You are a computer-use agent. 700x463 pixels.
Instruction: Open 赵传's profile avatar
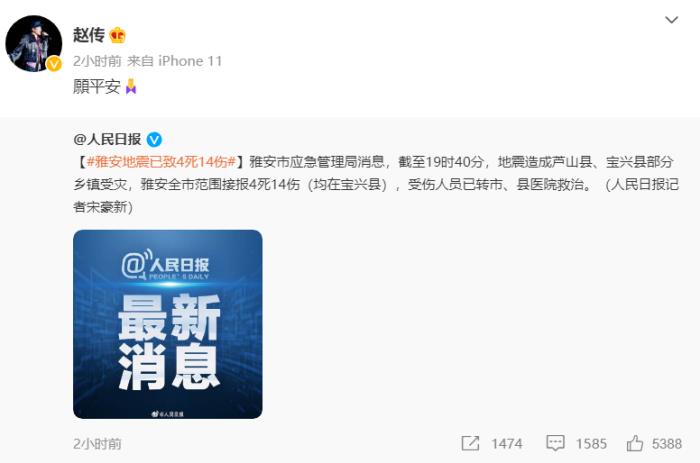[x=33, y=43]
